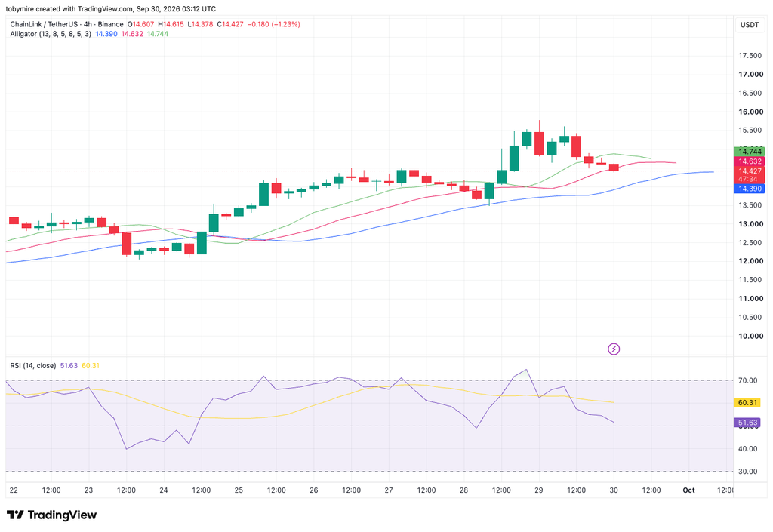
Task: Click date label 22 on time axis
Action: [14, 490]
